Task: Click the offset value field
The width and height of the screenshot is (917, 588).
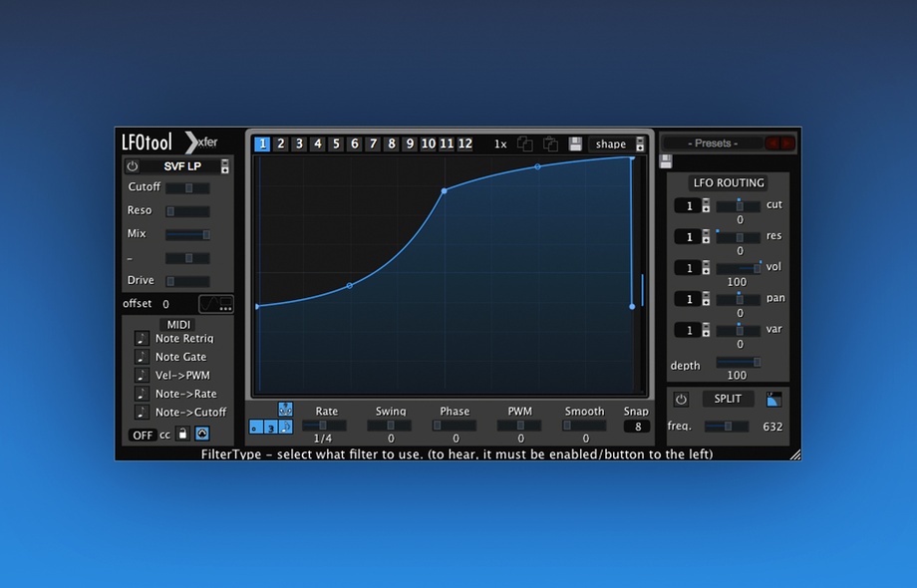Action: point(166,304)
